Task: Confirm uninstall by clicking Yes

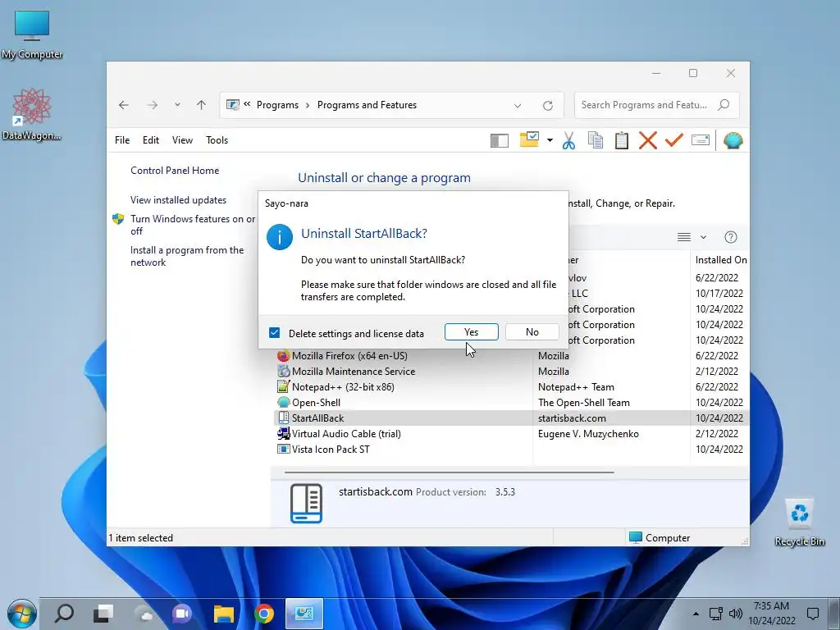Action: 471,332
